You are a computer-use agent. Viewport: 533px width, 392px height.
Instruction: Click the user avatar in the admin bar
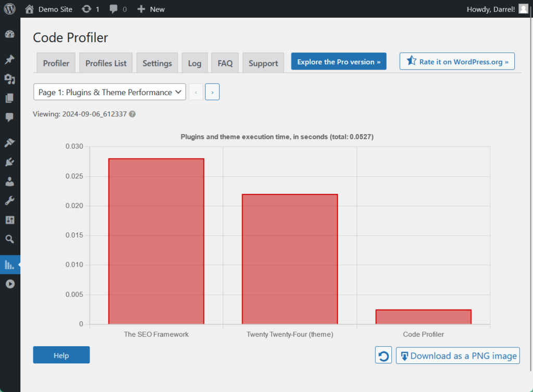click(523, 9)
